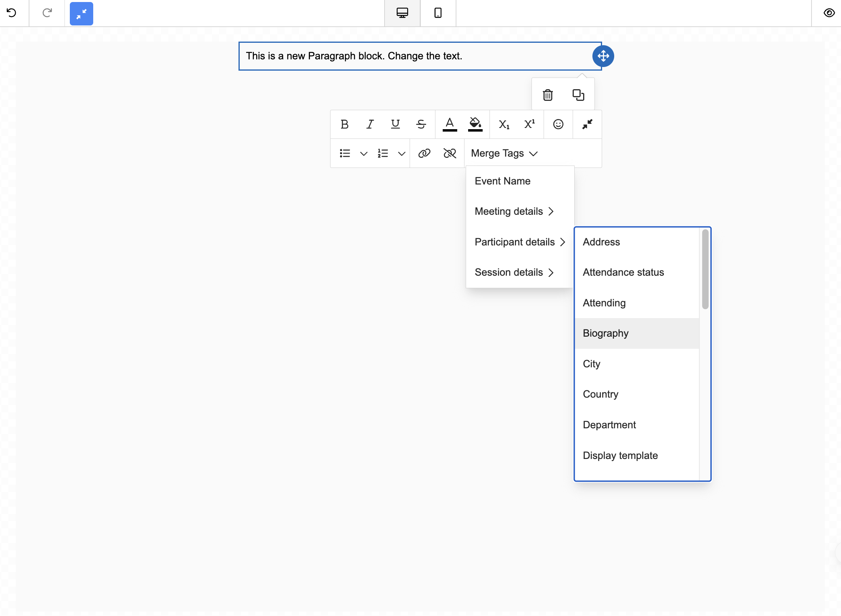Select Biography merge tag
Viewport: 841px width, 616px height.
pos(637,333)
